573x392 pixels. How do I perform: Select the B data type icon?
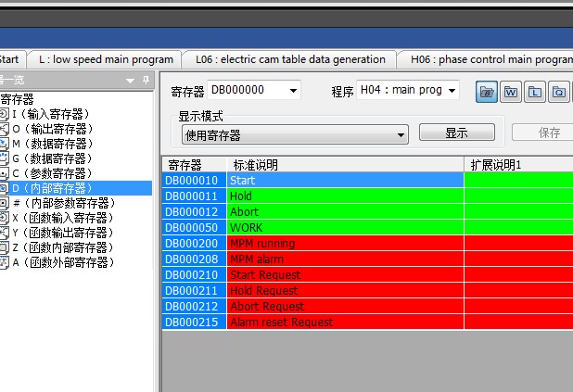[x=488, y=92]
